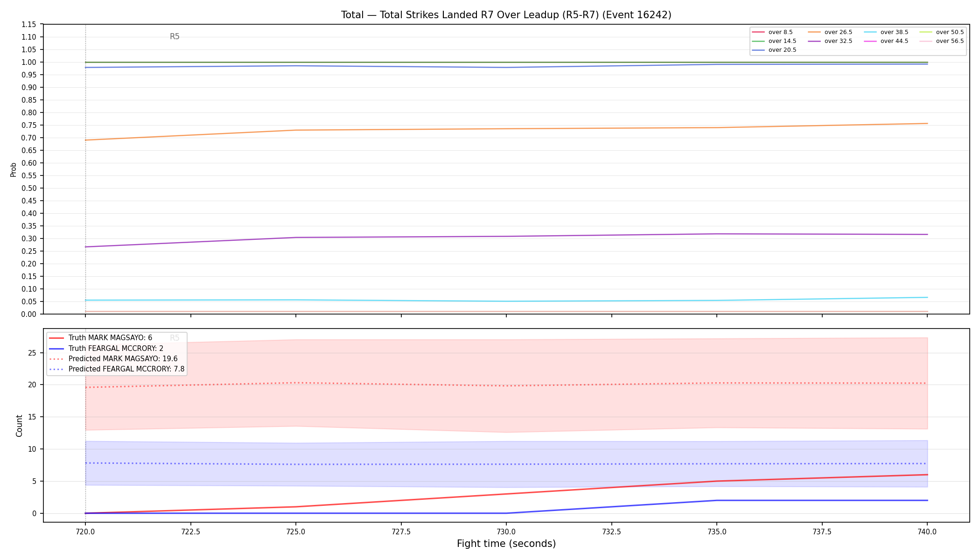Click the 25 tick on Count axis

click(32, 353)
